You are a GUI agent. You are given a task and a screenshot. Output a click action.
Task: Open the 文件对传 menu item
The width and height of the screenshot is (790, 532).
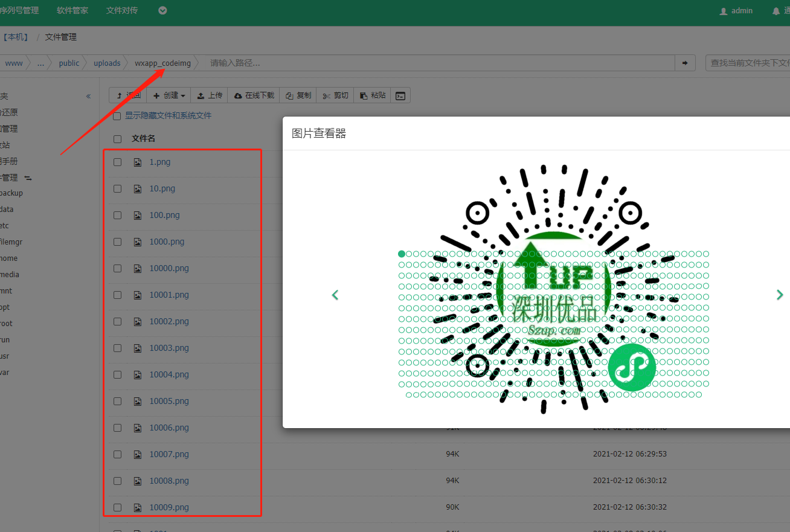coord(121,10)
